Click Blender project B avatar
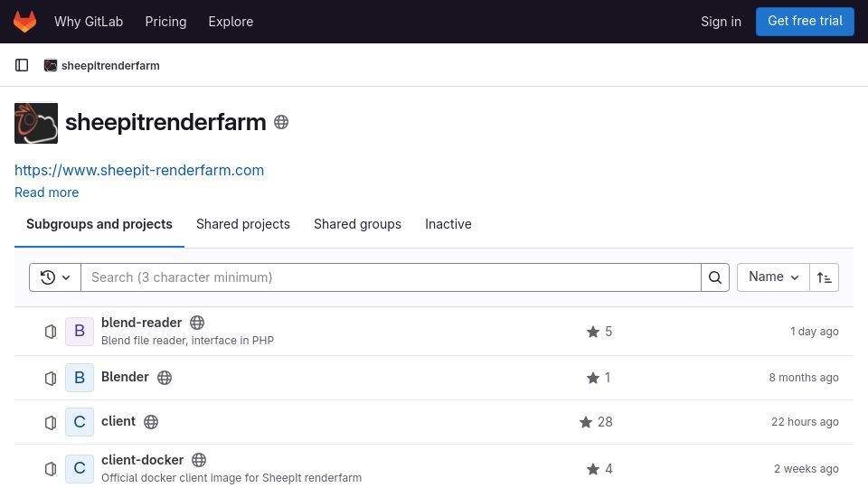The image size is (868, 488). pos(80,378)
